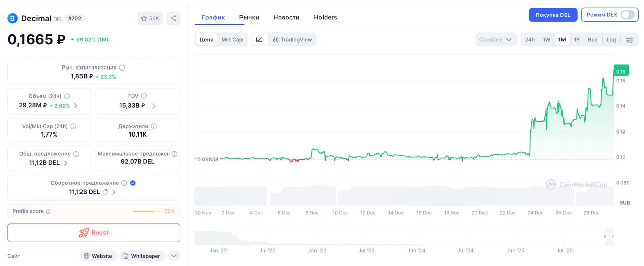Click info icon beside Рын. капитализация
The image size is (644, 266).
coord(122,68)
